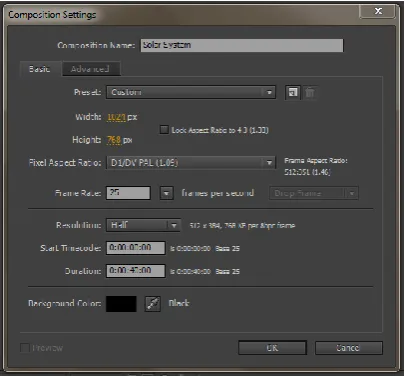Open frame rate arrow dropdown
The height and width of the screenshot is (376, 405).
pyautogui.click(x=167, y=193)
